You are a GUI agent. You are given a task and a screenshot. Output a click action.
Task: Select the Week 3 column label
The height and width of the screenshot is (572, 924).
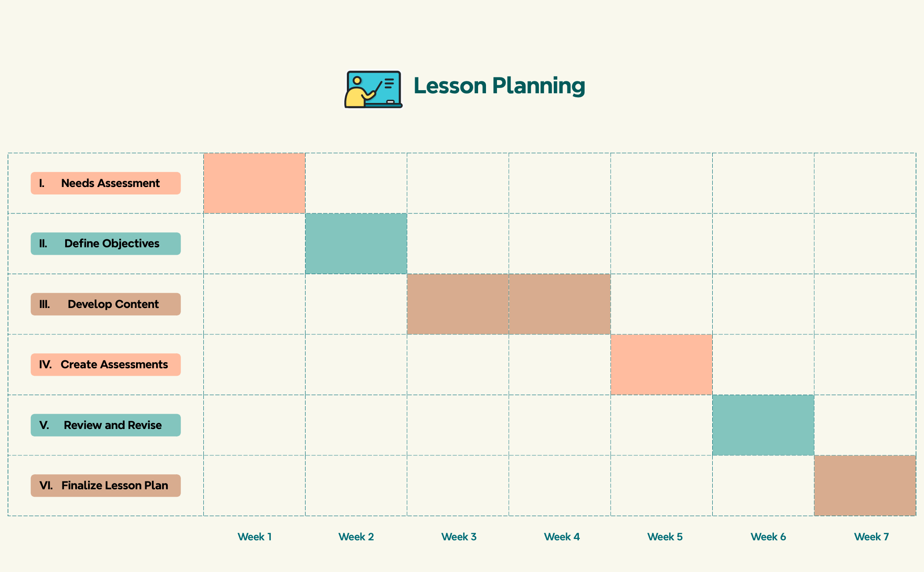coord(459,537)
